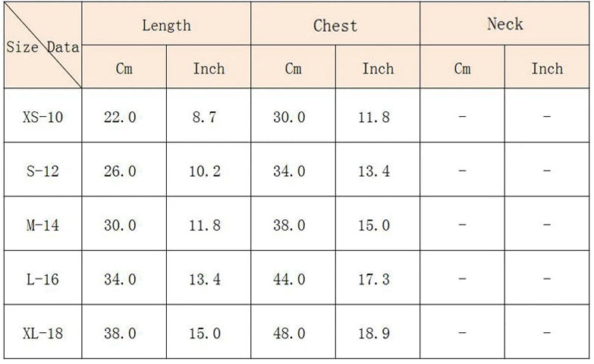Click the 22.0 length cell for XS-10
Viewport: 594px width, 364px height.
(x=120, y=117)
